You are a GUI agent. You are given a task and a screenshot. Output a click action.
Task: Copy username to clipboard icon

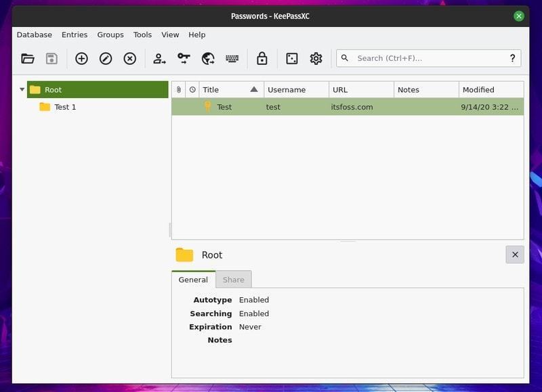tap(159, 59)
